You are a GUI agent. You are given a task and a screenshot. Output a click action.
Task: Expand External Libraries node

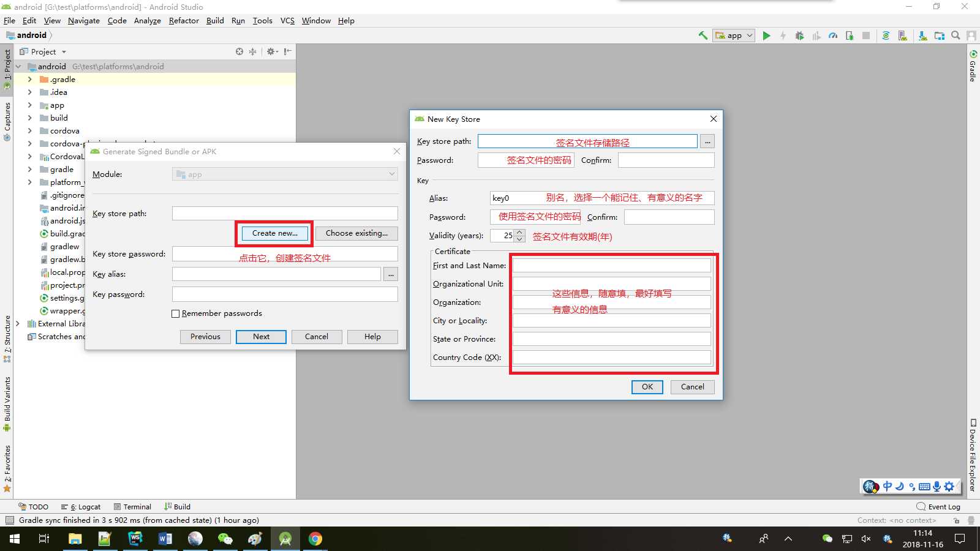click(18, 324)
